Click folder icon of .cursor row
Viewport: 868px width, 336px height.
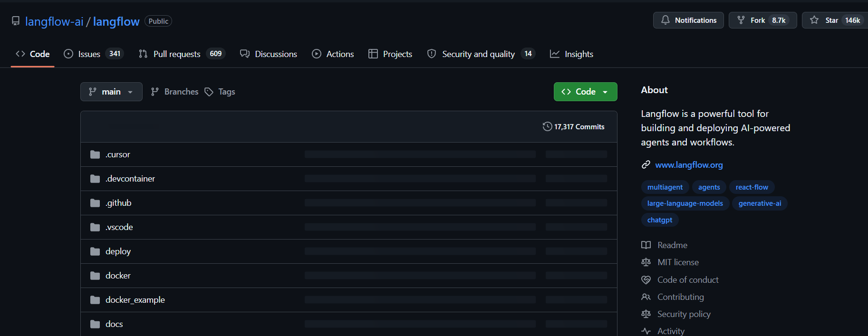[x=95, y=154]
